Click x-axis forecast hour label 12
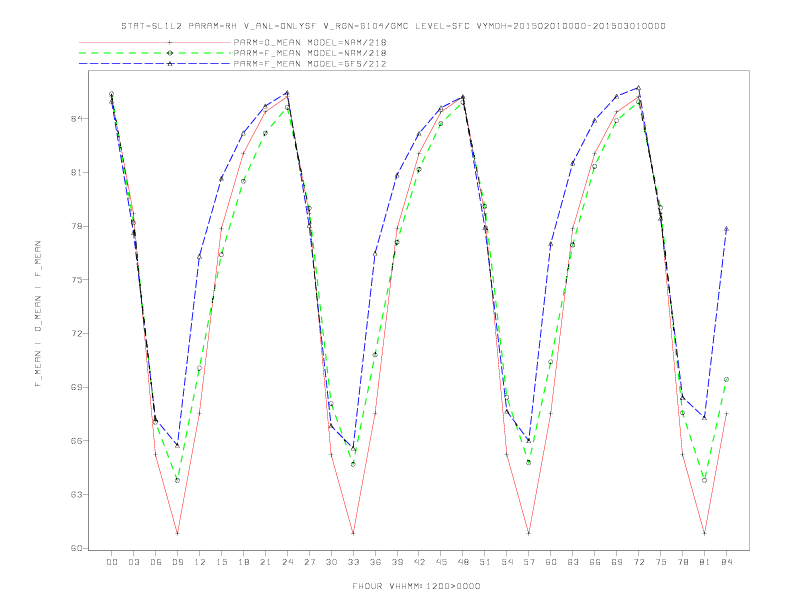 pyautogui.click(x=200, y=562)
